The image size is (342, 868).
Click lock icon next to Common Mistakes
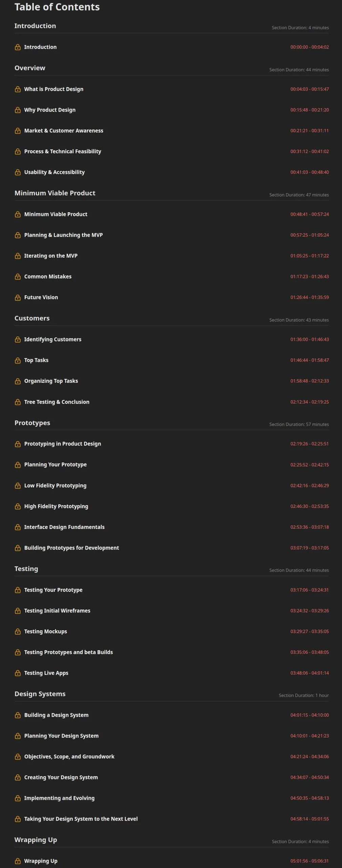[18, 277]
